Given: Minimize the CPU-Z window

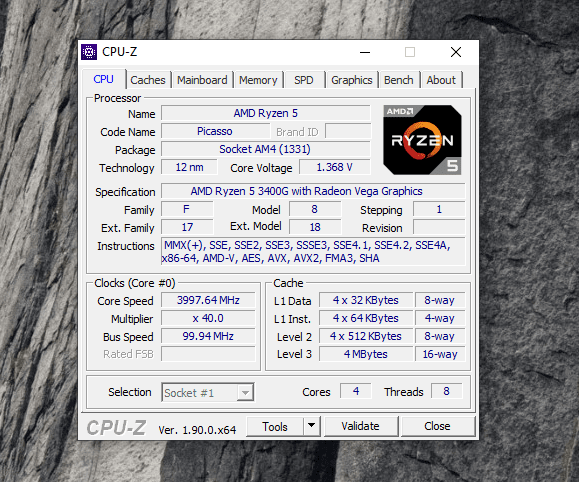Looking at the screenshot, I should pyautogui.click(x=365, y=52).
